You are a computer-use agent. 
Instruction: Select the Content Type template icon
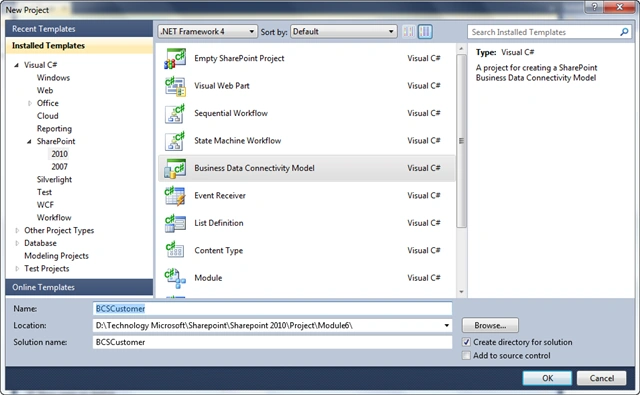tap(175, 250)
